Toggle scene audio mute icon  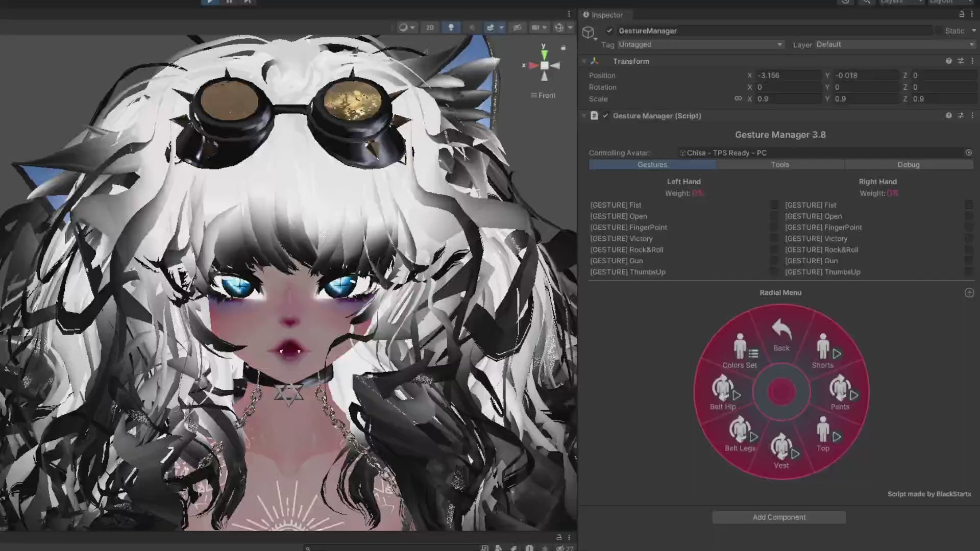472,28
